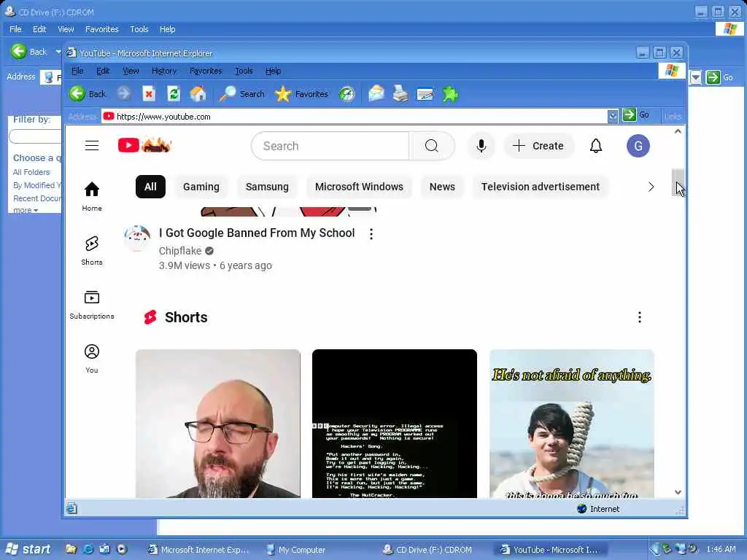The image size is (747, 560).
Task: Open the Favorites star toolbar button
Action: [x=301, y=94]
